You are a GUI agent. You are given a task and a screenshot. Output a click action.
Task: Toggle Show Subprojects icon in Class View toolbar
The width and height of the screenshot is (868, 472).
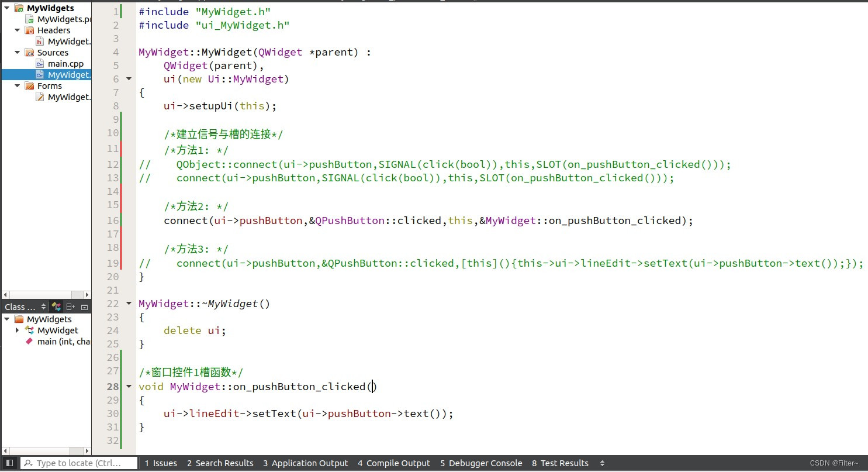point(56,307)
